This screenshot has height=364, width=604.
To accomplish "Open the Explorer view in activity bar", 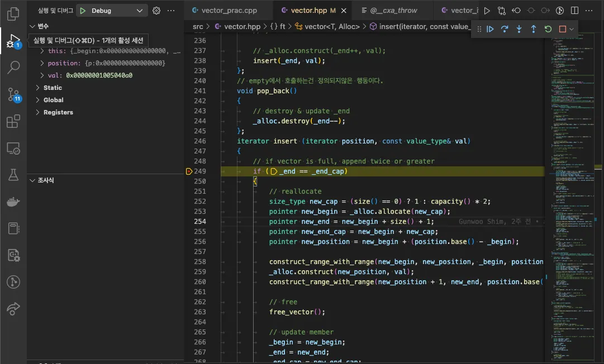I will [x=13, y=13].
